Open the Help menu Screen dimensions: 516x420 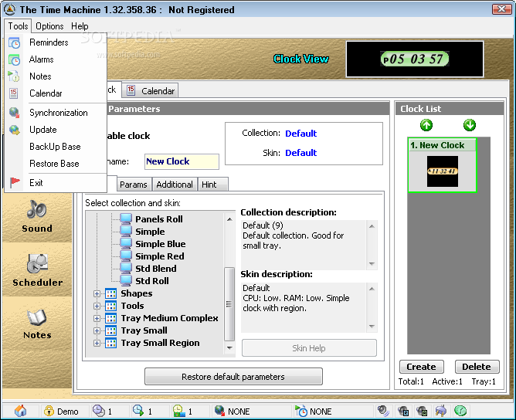tap(80, 26)
